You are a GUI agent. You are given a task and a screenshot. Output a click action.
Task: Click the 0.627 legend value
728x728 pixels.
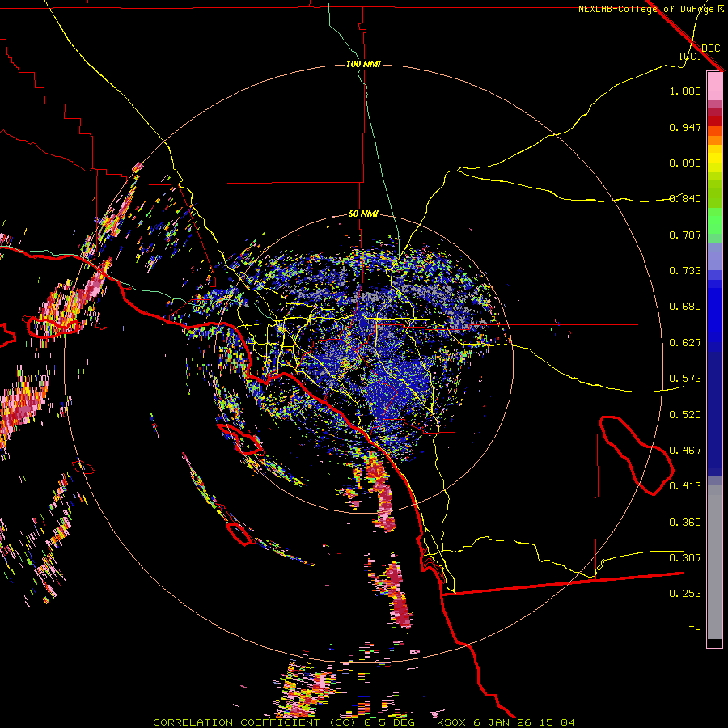coord(685,343)
